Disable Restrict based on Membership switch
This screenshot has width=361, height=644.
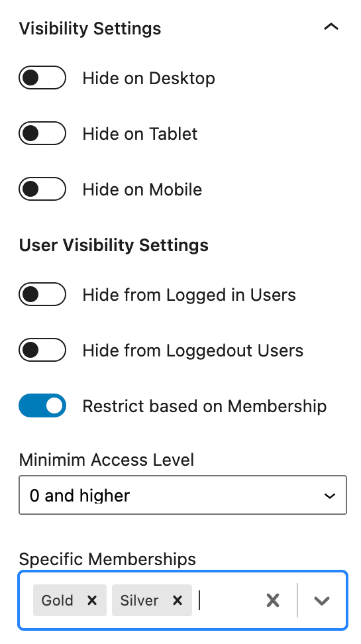click(42, 405)
